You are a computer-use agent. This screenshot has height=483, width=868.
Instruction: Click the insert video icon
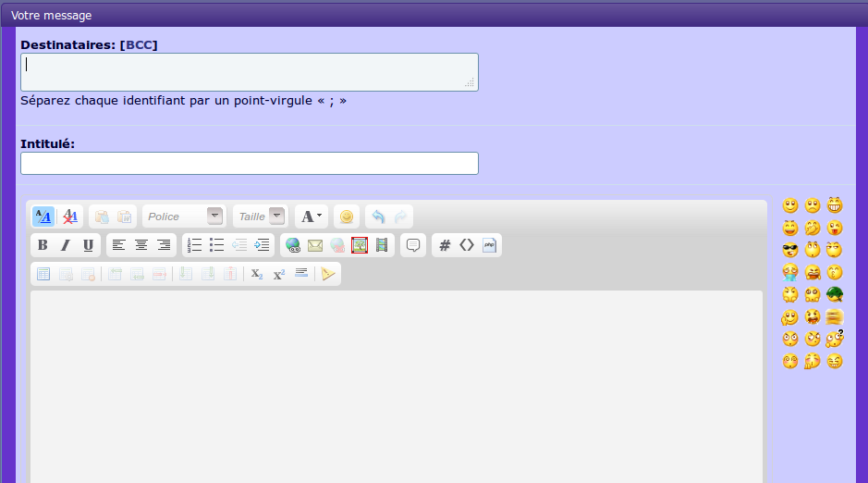[382, 245]
